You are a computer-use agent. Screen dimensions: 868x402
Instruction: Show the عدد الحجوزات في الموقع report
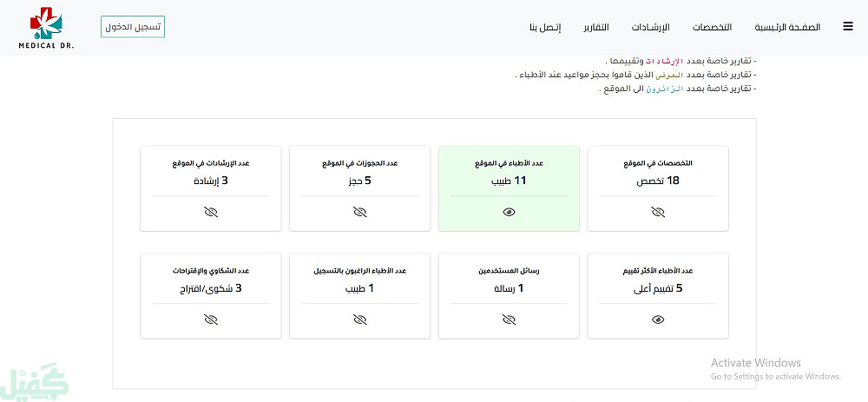359,212
